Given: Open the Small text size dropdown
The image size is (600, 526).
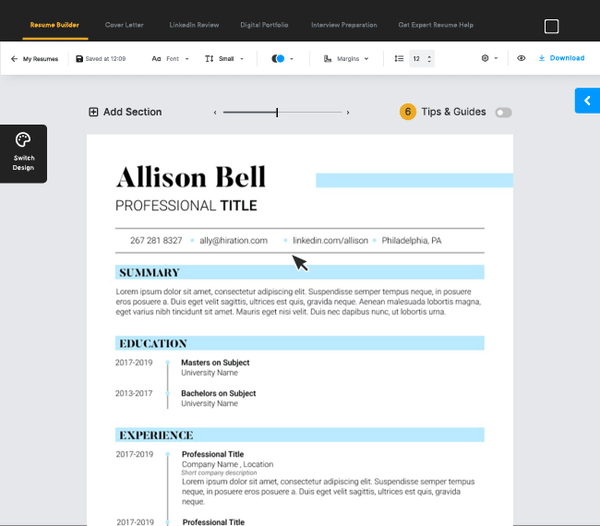Looking at the screenshot, I should click(224, 59).
